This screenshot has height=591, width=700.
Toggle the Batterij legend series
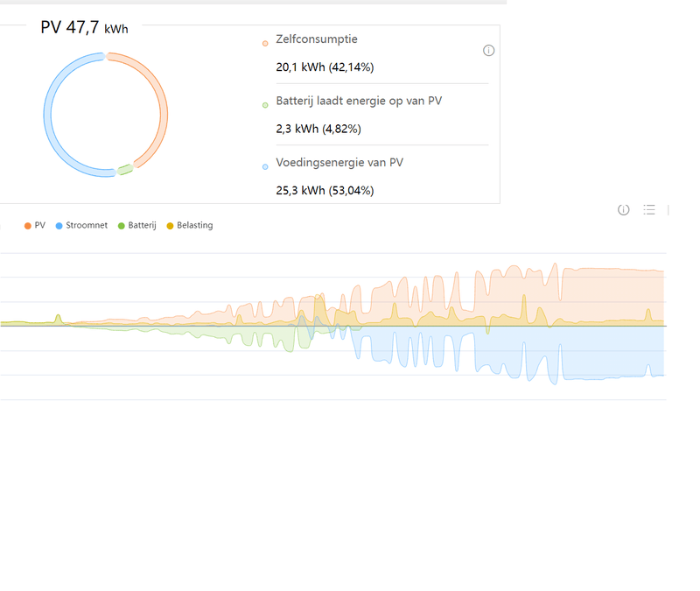(x=137, y=225)
